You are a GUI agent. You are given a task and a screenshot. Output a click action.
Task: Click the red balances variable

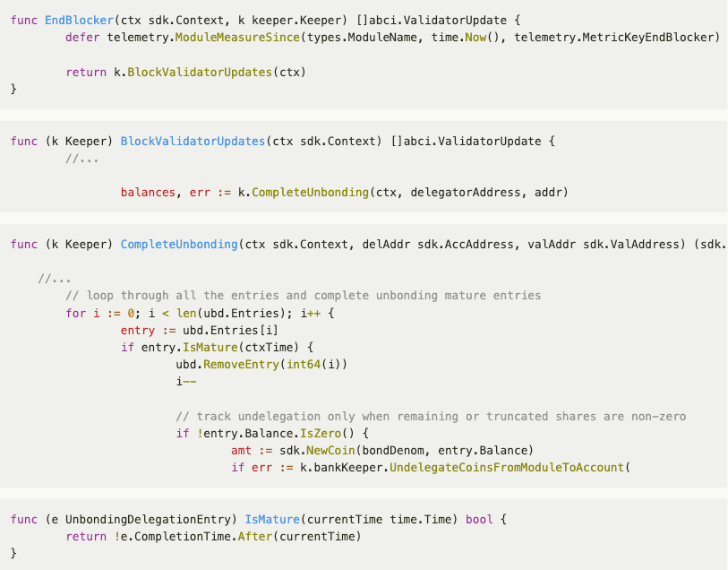(148, 193)
